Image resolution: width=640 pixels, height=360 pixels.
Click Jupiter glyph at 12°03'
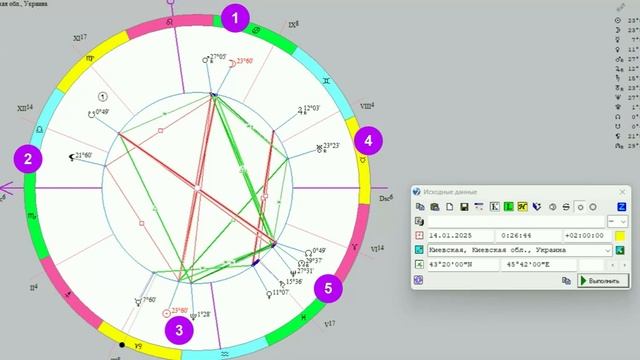300,110
